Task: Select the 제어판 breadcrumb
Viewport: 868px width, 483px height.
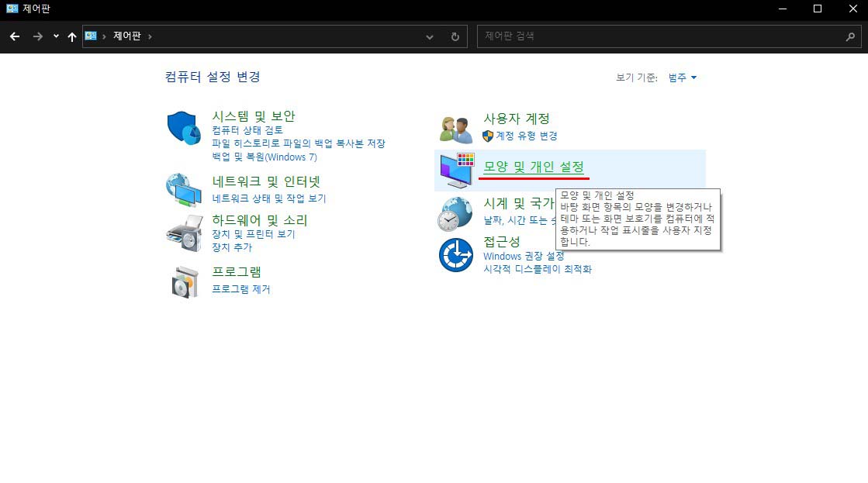Action: (127, 36)
